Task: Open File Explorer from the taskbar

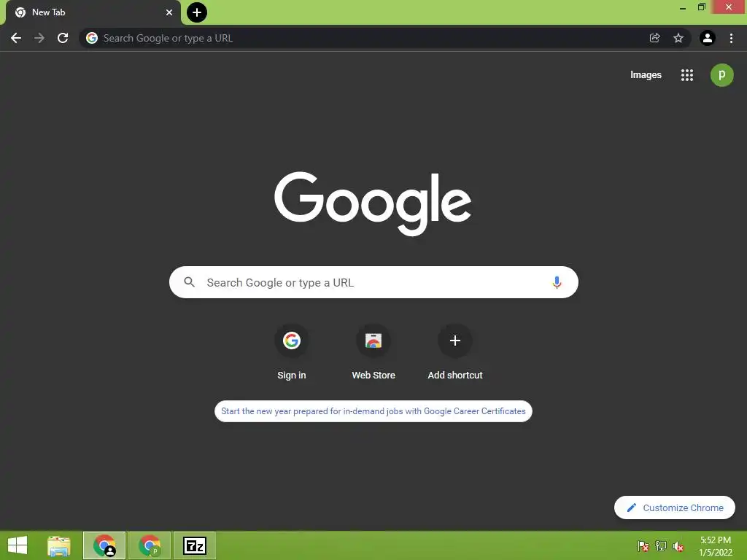Action: [59, 545]
